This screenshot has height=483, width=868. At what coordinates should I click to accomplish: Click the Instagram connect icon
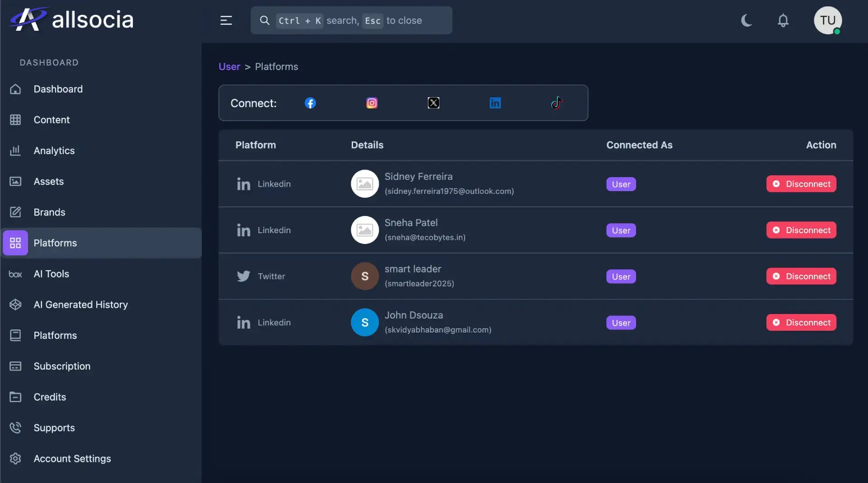pyautogui.click(x=372, y=103)
